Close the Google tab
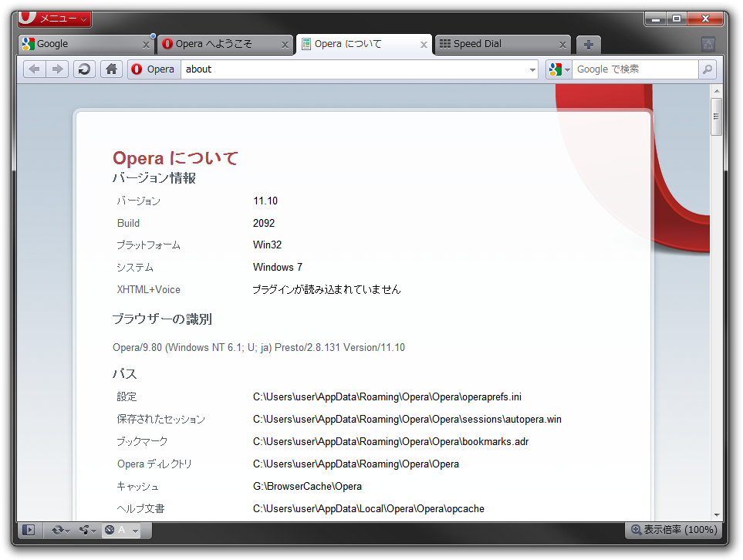The height and width of the screenshot is (560, 743). pos(146,45)
